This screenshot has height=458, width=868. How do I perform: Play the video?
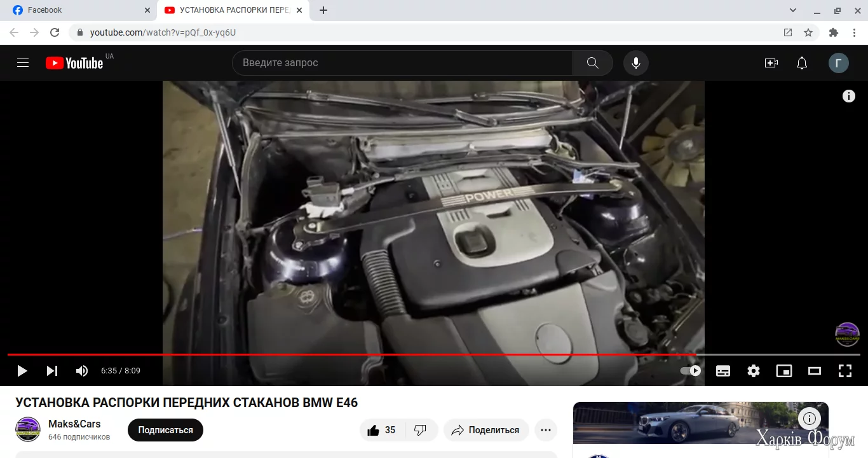(22, 370)
